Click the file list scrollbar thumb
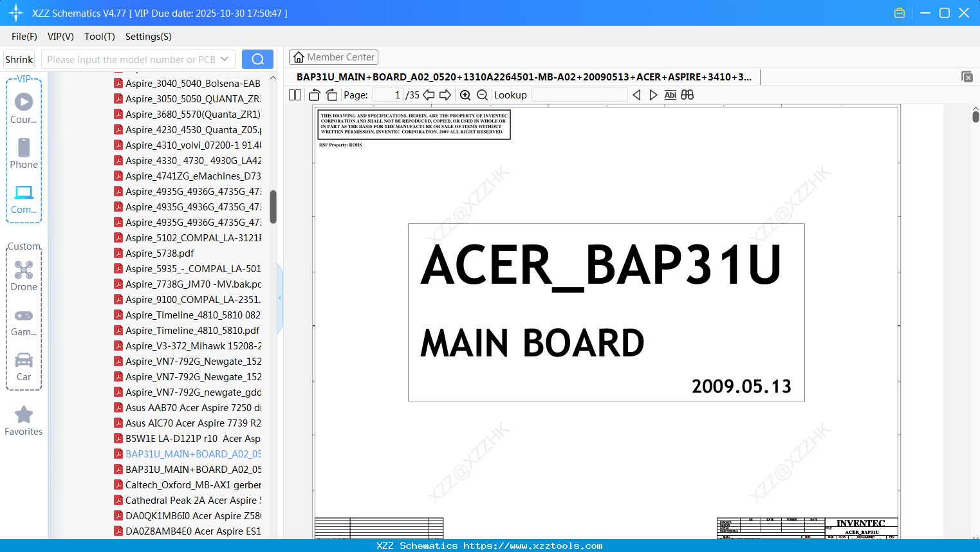Screen dimensions: 980x552 (x=273, y=207)
